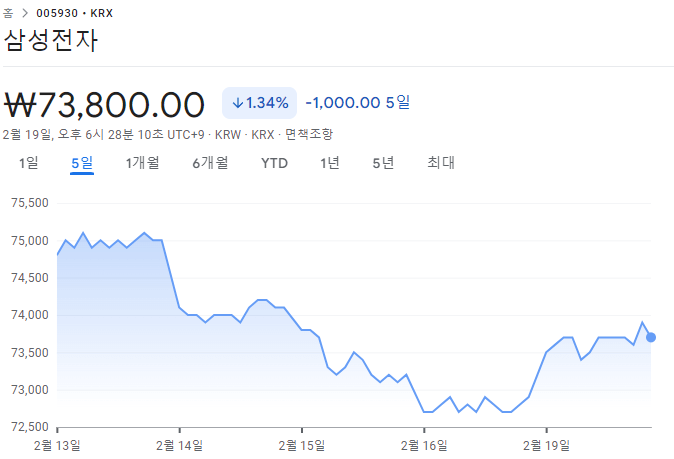674x459 pixels.
Task: Choose the 1년 range tab
Action: (330, 163)
